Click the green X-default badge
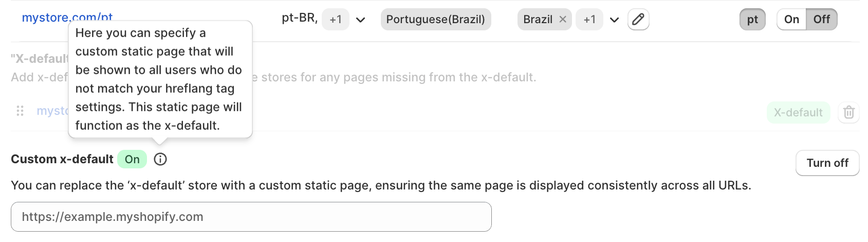 click(798, 112)
